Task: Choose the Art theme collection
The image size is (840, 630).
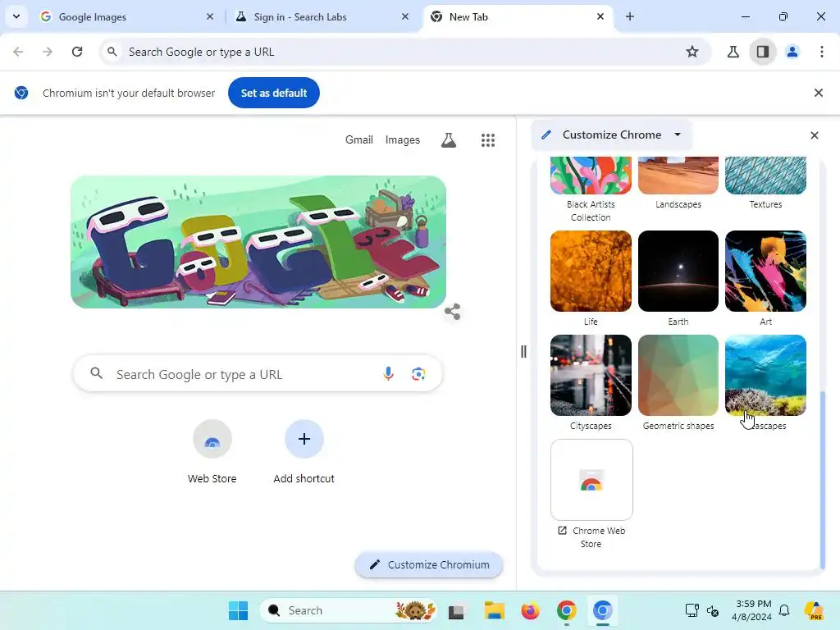Action: 765,279
